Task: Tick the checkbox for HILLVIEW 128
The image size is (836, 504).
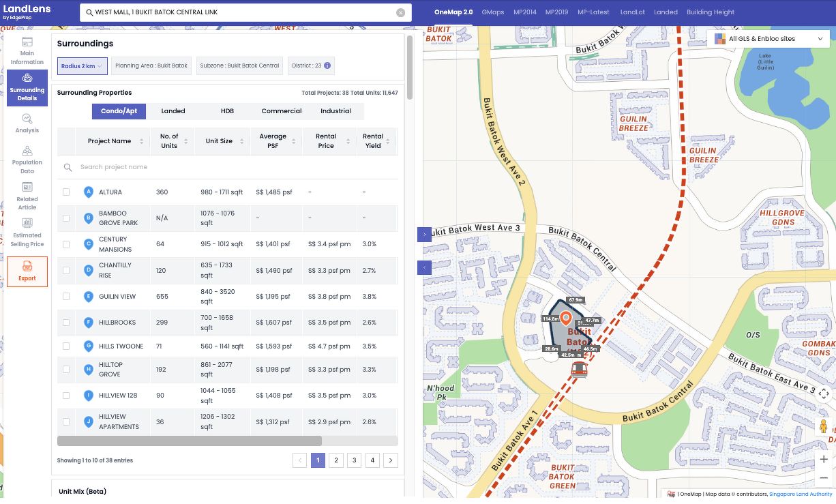Action: (66, 396)
